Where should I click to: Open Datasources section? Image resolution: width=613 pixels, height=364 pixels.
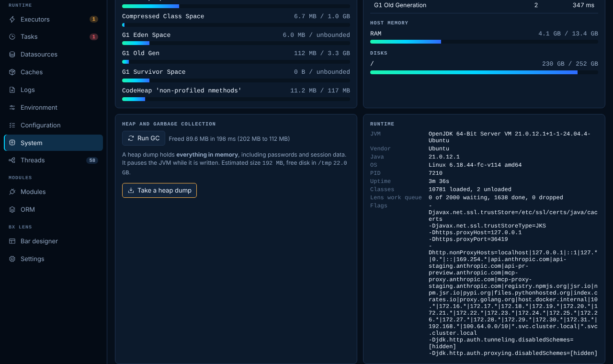(53, 55)
